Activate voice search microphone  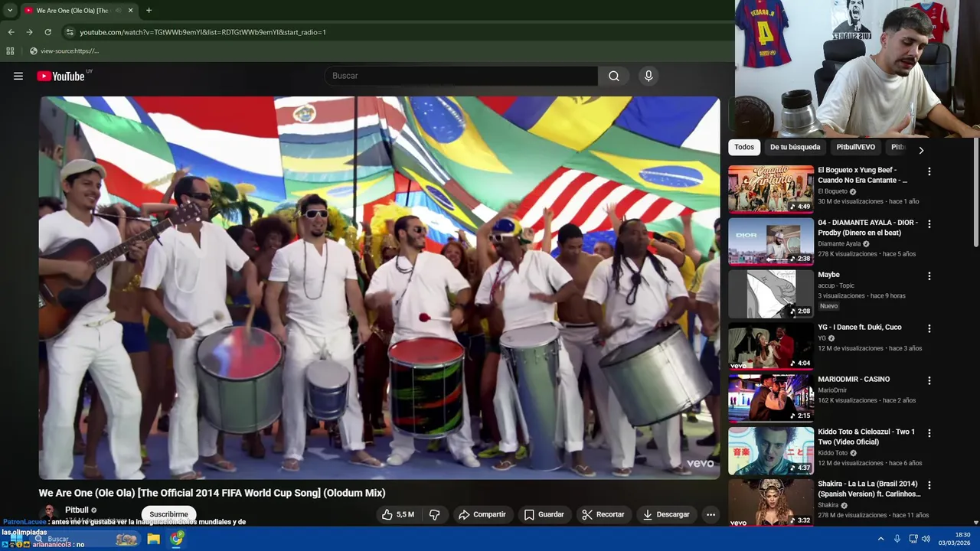tap(648, 76)
